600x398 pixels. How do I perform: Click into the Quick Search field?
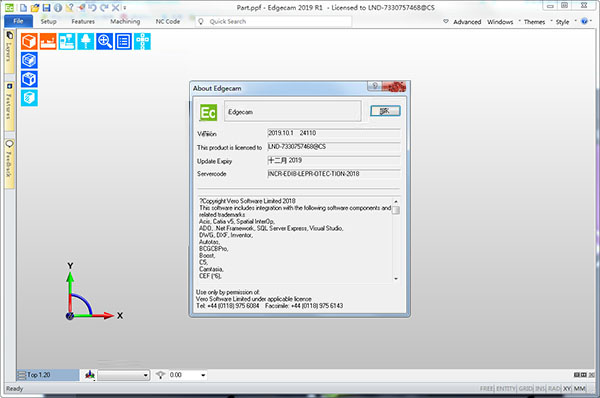[x=274, y=21]
